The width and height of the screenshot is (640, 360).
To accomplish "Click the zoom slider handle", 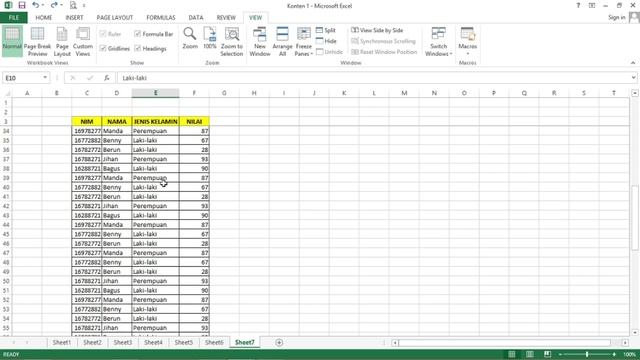I will (x=587, y=354).
